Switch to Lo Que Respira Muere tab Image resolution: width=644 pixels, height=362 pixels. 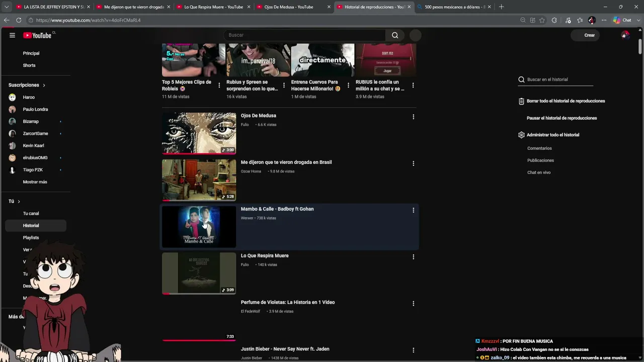213,7
